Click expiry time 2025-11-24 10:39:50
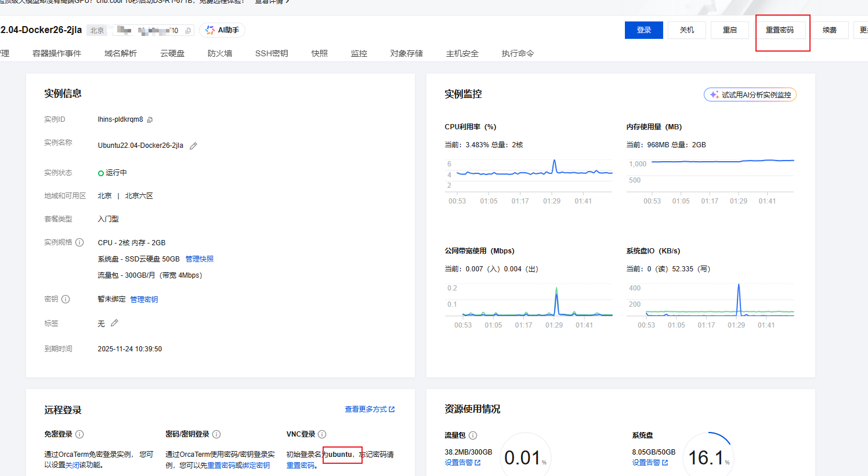 point(130,349)
